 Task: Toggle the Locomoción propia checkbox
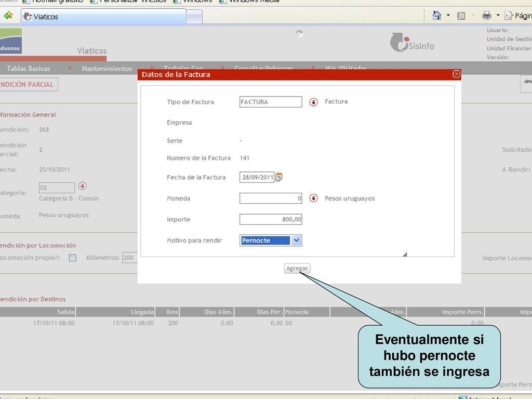(x=72, y=258)
